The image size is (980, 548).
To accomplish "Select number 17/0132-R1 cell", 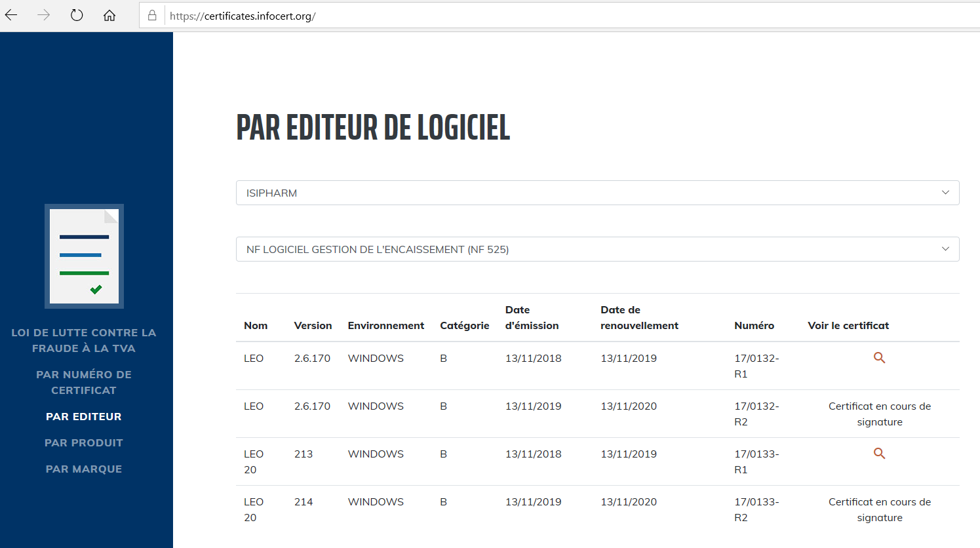I will [x=756, y=366].
